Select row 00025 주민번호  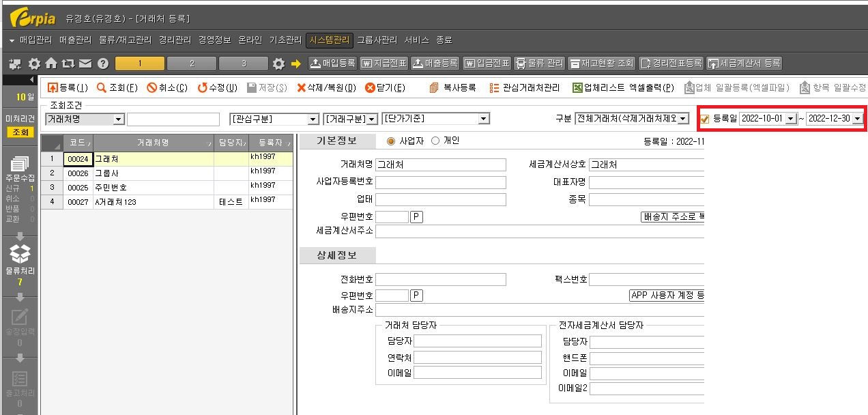click(167, 188)
